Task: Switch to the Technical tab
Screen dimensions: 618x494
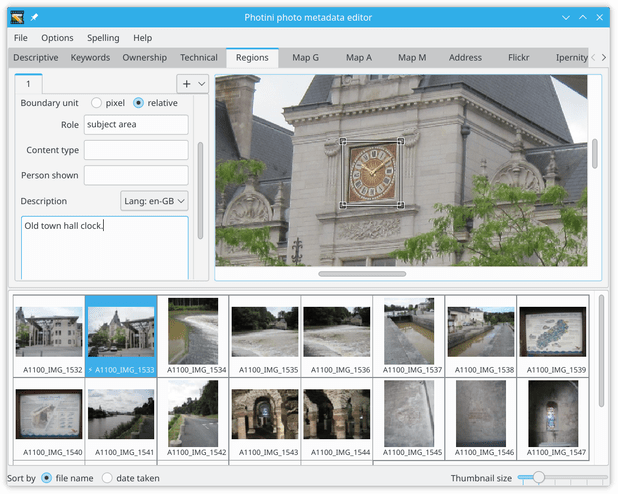Action: [x=199, y=58]
